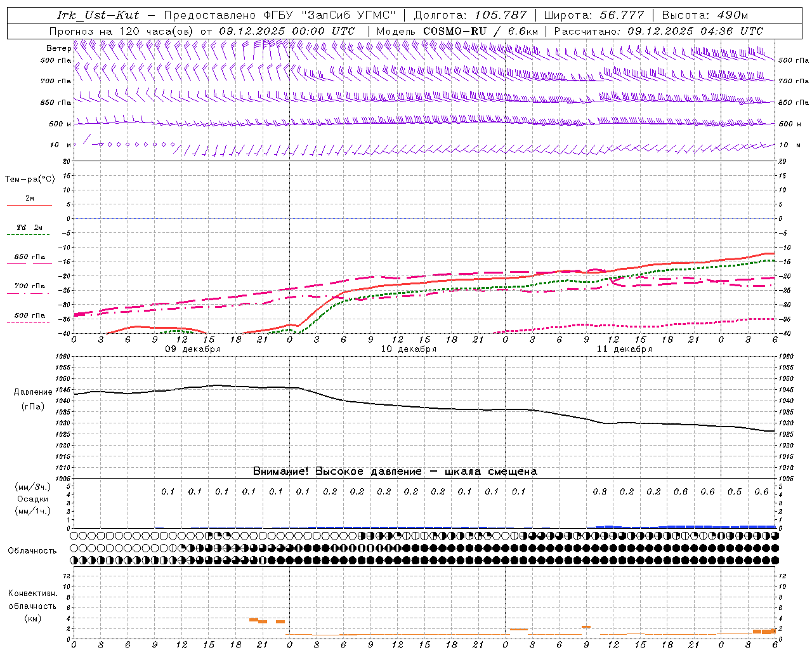Click the computed time Рассчитано: 09.12.2025 04:36 UTC
This screenshot has height=650, width=812.
(658, 31)
